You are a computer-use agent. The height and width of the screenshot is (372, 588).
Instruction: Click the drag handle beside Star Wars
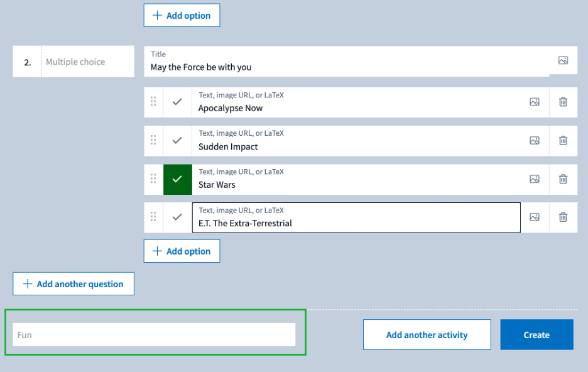(x=153, y=179)
